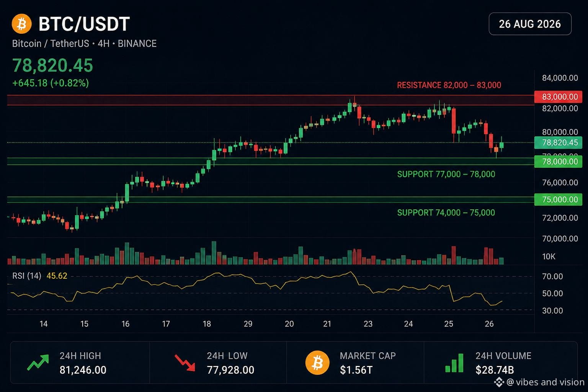Click the 50.00 RSI axis label

(x=552, y=294)
